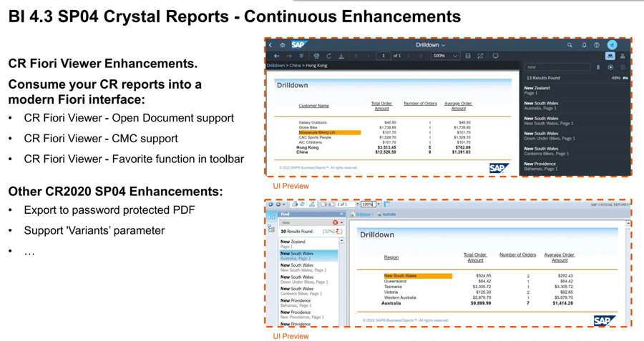Export report using download icon
Screen dimensions: 644x341
tap(341, 56)
